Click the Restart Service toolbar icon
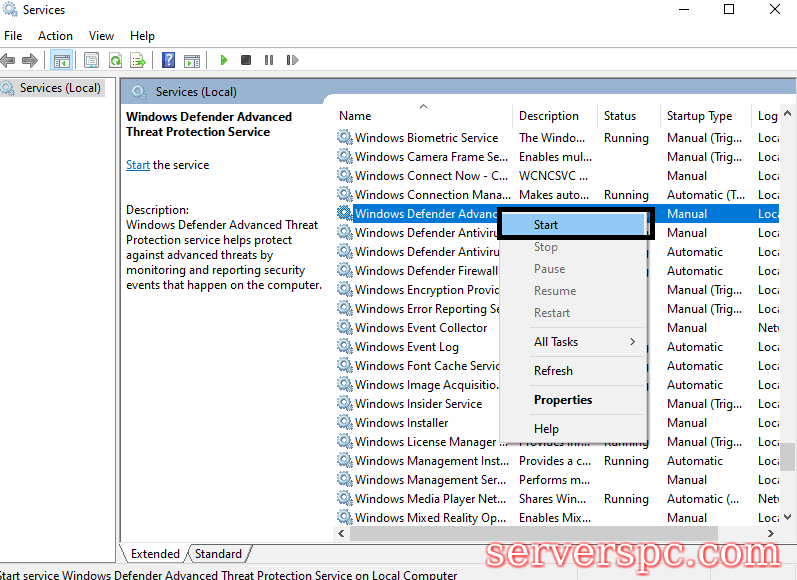Image resolution: width=797 pixels, height=580 pixels. coord(290,60)
